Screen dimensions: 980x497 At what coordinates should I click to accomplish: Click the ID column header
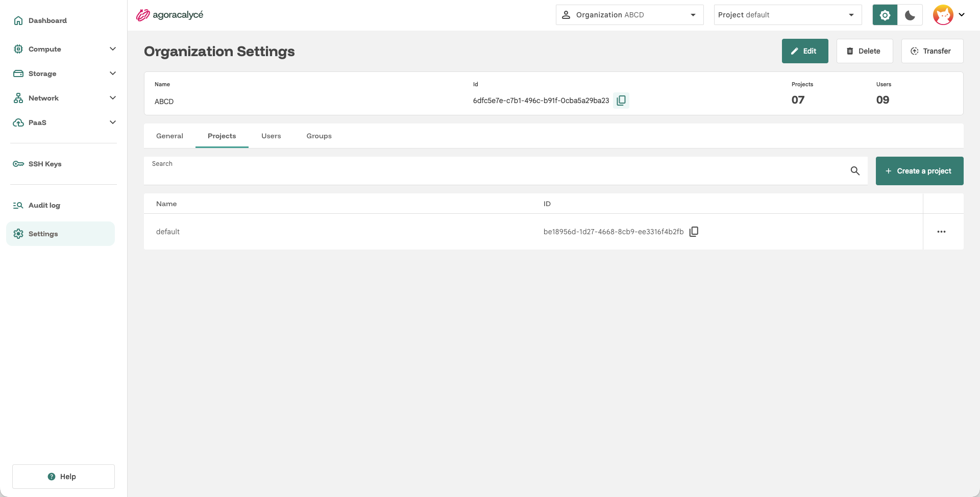pyautogui.click(x=547, y=204)
